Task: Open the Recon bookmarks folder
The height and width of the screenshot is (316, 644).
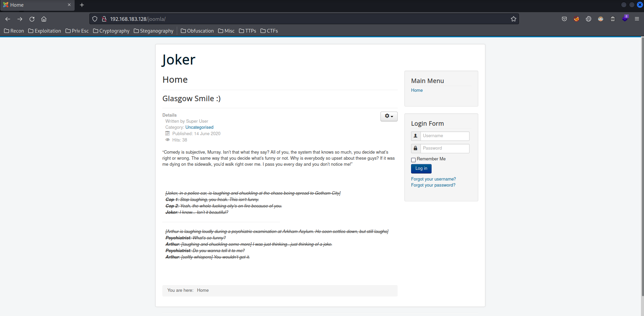Action: click(x=14, y=31)
